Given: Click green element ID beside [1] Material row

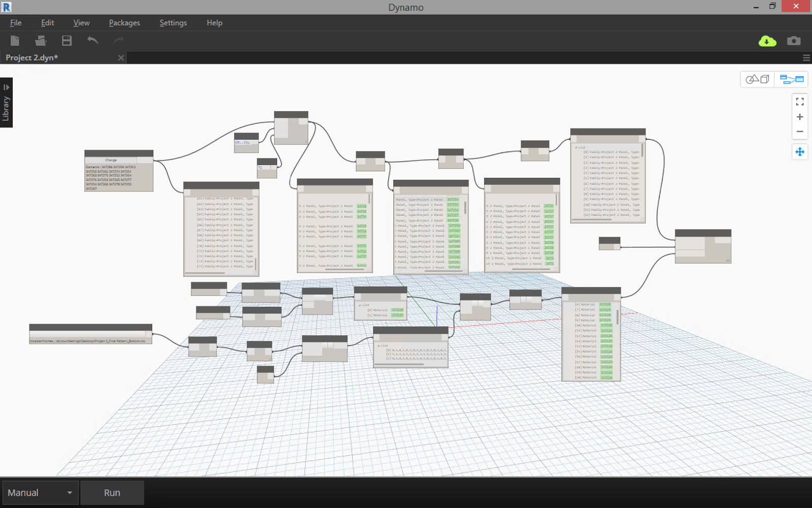Looking at the screenshot, I should [397, 315].
